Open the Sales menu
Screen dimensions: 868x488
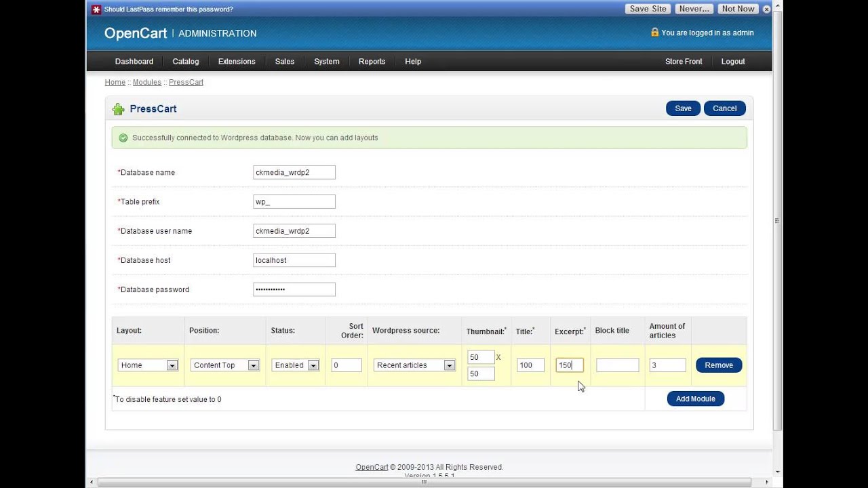tap(285, 61)
